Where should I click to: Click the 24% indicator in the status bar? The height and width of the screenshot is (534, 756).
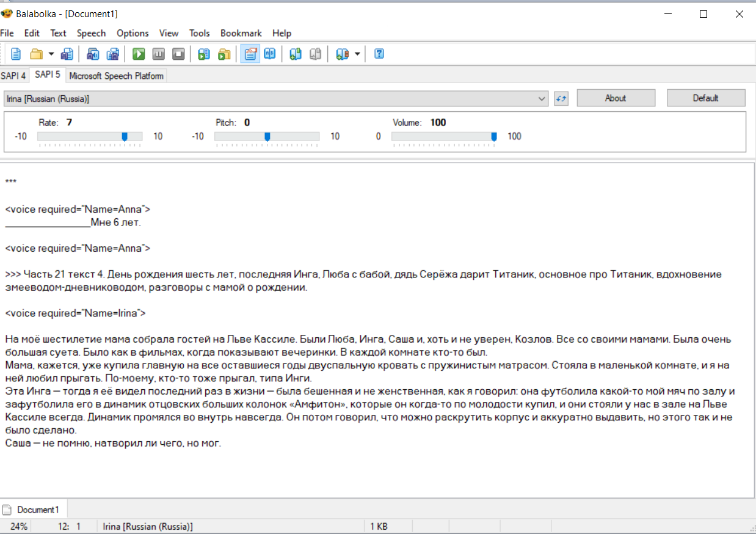coord(18,526)
